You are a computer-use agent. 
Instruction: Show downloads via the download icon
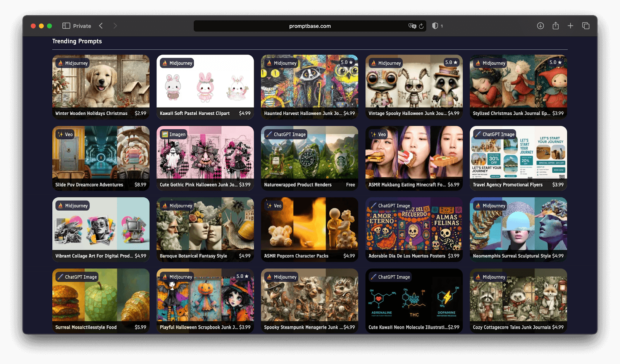541,26
